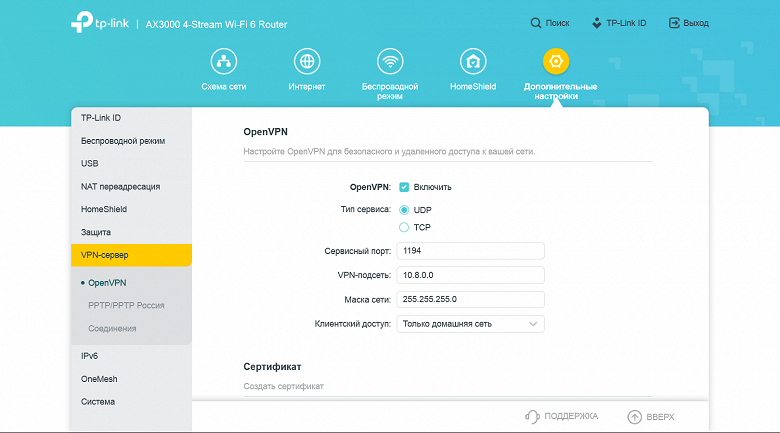Select OpenVPN submenu item
The height and width of the screenshot is (433, 780).
tap(107, 283)
